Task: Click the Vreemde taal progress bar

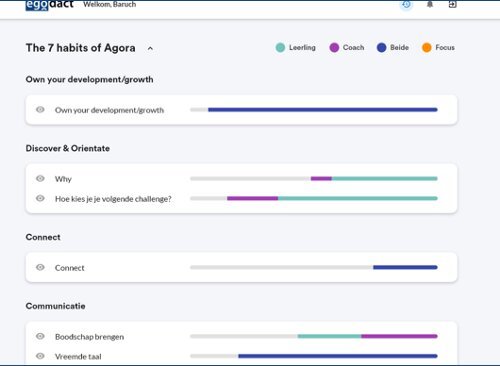Action: 314,356
